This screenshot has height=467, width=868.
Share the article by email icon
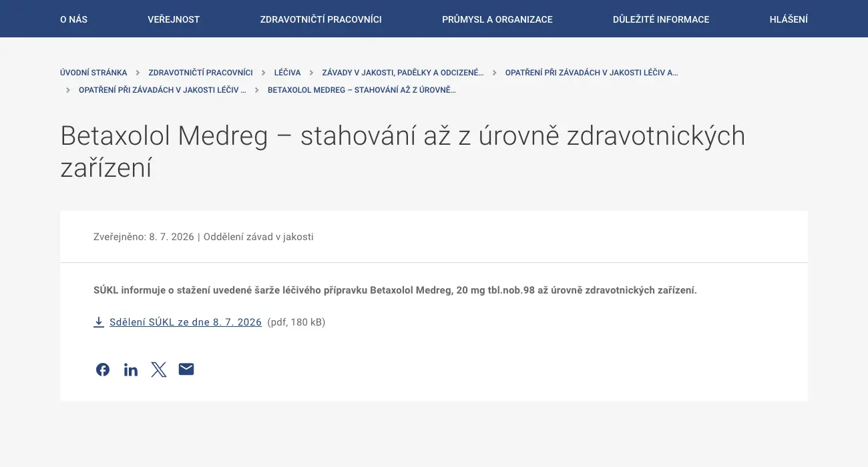pos(186,369)
